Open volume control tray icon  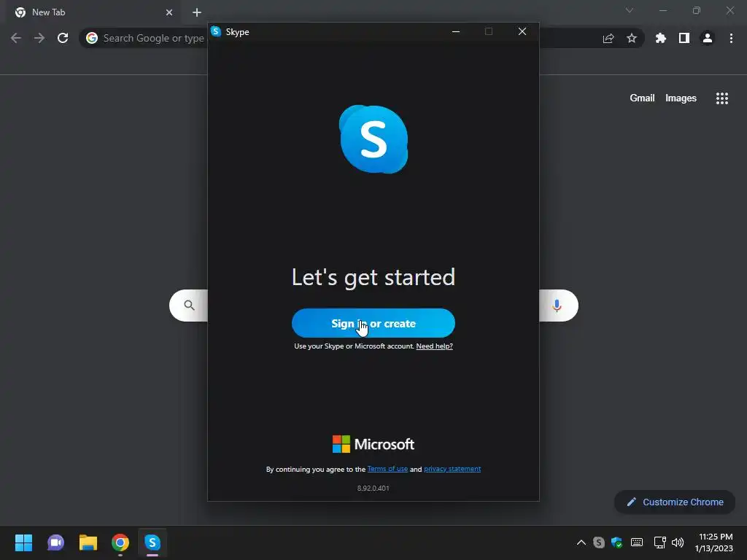(x=678, y=542)
